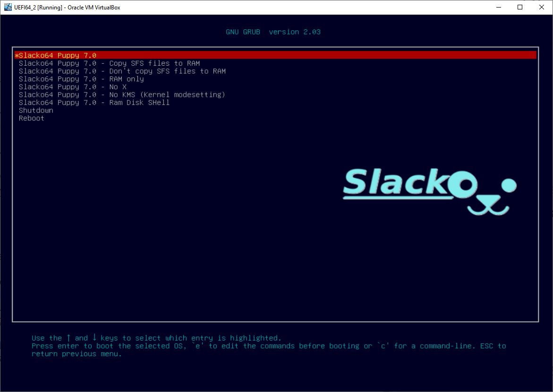The image size is (553, 392).
Task: Click the UEFI64_2 Running window title
Action: 67,7
